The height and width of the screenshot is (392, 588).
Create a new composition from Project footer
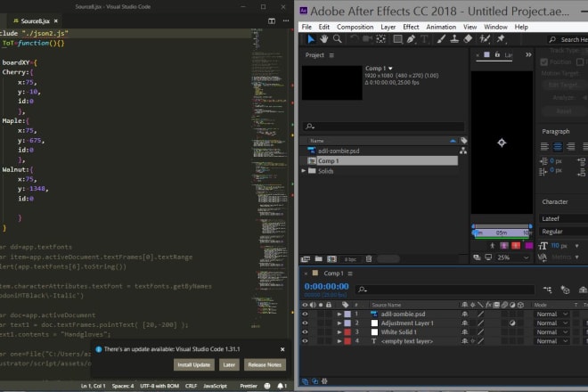point(332,259)
